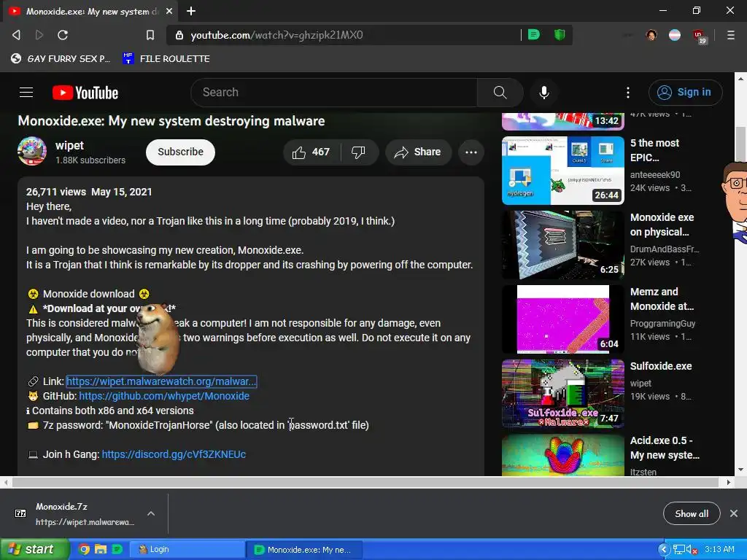Open the GitHub whypet/Monoxide link
747x560 pixels.
click(x=164, y=396)
